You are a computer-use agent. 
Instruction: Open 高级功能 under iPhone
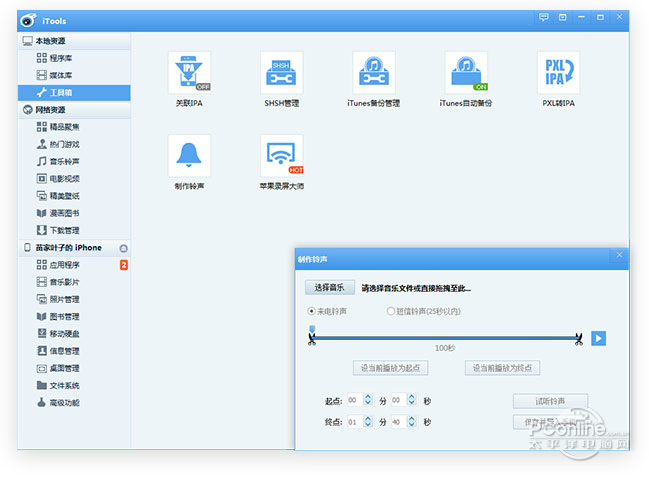tap(74, 403)
